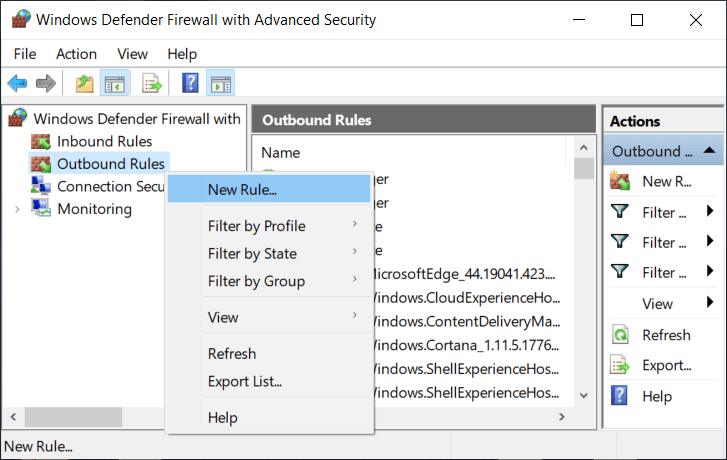Toggle the Show/Hide Console Tree toolbar icon
The height and width of the screenshot is (460, 727).
pos(115,83)
